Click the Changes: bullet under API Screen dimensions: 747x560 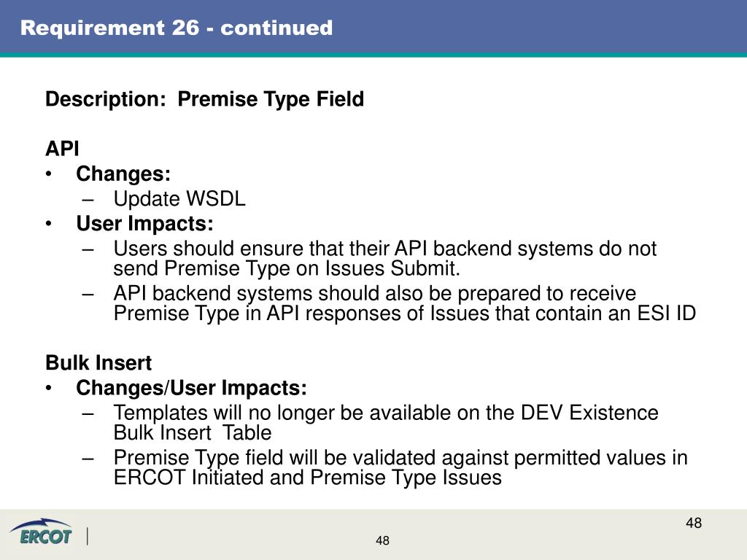pyautogui.click(x=123, y=174)
